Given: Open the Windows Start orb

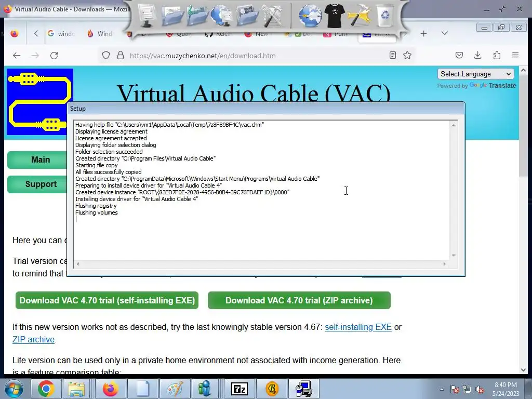Looking at the screenshot, I should [14, 389].
